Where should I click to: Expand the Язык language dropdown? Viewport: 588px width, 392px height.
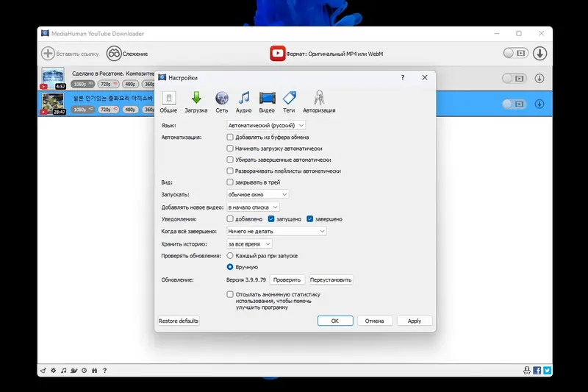point(266,125)
